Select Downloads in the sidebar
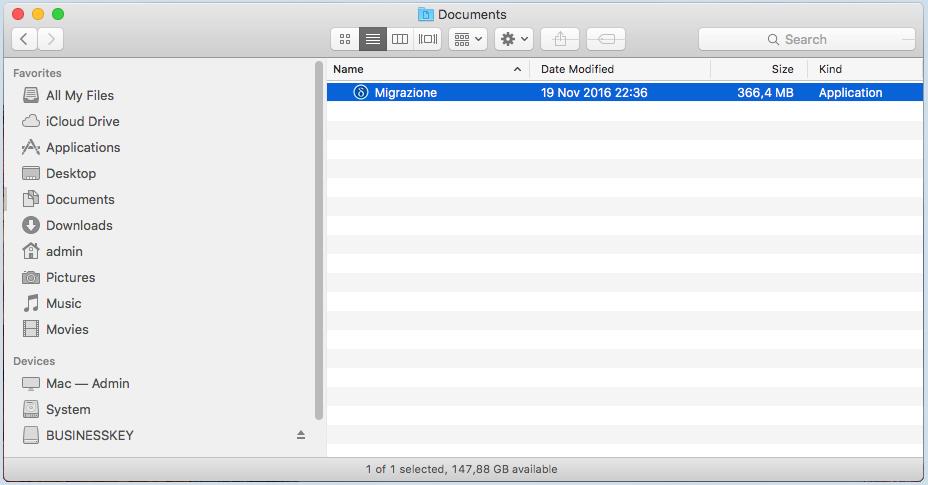The image size is (928, 485). coord(79,225)
